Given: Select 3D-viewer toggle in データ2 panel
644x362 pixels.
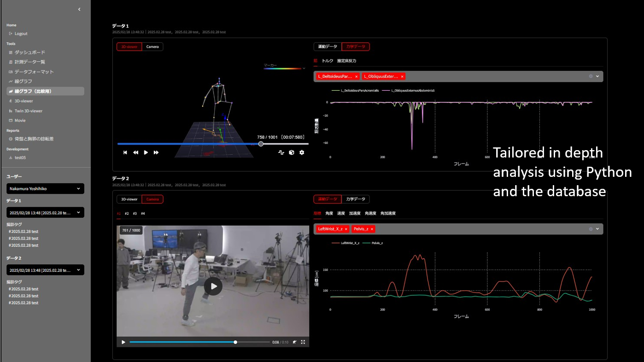Looking at the screenshot, I should tap(129, 199).
